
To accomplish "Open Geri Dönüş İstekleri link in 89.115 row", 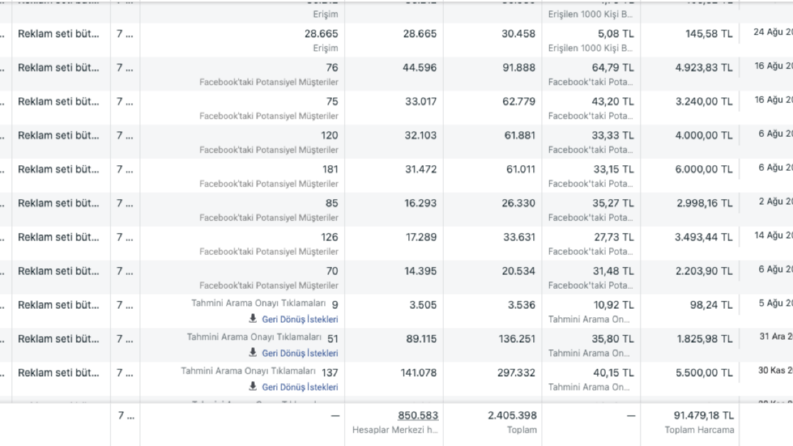I will click(300, 353).
